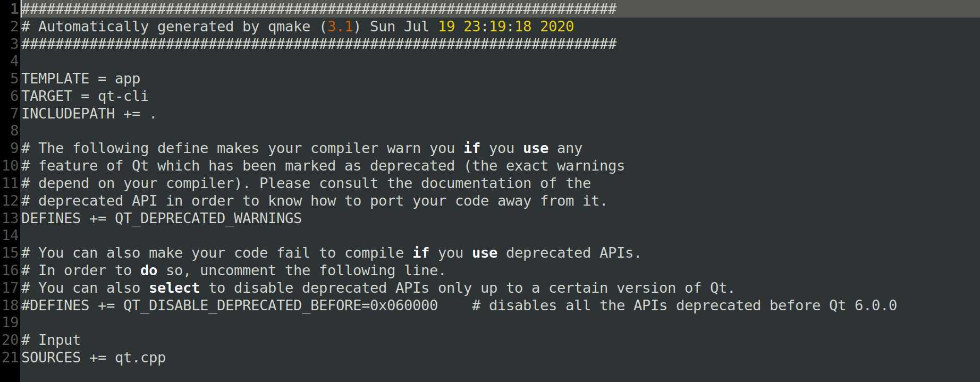980x382 pixels.
Task: Click the bold word 'select' on line 17
Action: coord(174,288)
